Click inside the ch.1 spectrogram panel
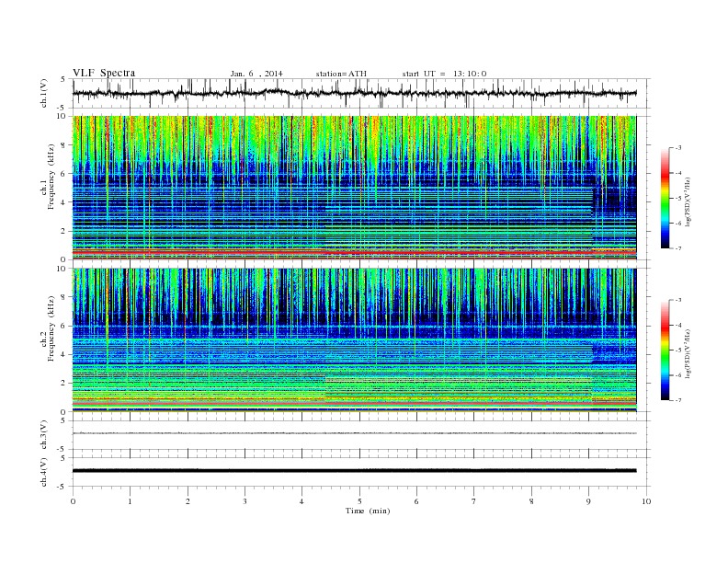Screen dimensions: 728x563 point(354,188)
